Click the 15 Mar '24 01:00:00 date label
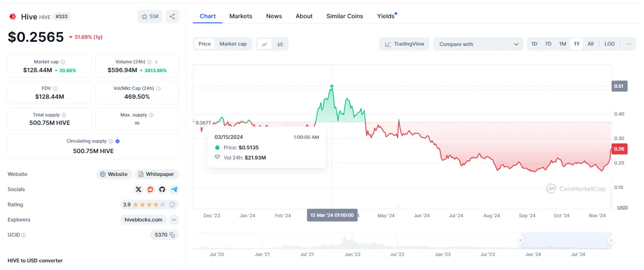The height and width of the screenshot is (270, 644). [x=332, y=215]
